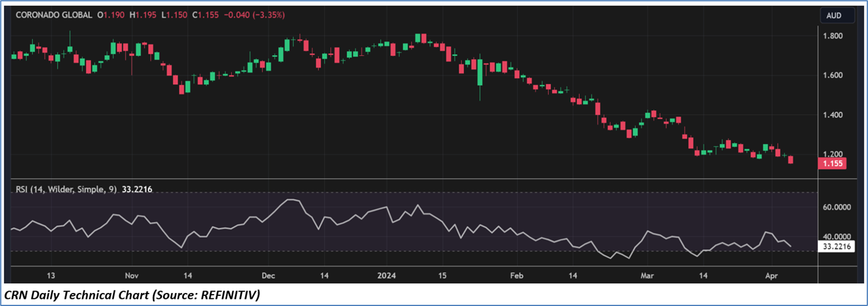Click the Mar label on the time axis
The height and width of the screenshot is (306, 868).
[x=646, y=276]
